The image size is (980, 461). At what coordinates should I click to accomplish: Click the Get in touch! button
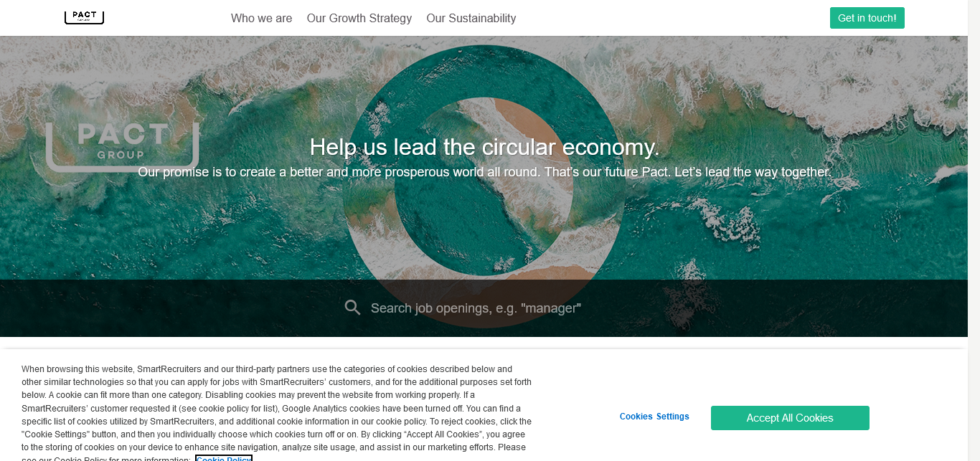(867, 18)
